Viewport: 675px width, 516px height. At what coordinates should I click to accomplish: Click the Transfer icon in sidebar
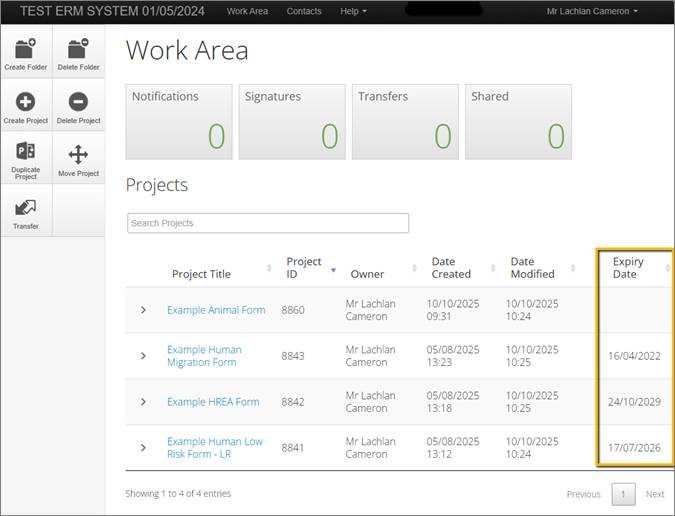(x=26, y=208)
